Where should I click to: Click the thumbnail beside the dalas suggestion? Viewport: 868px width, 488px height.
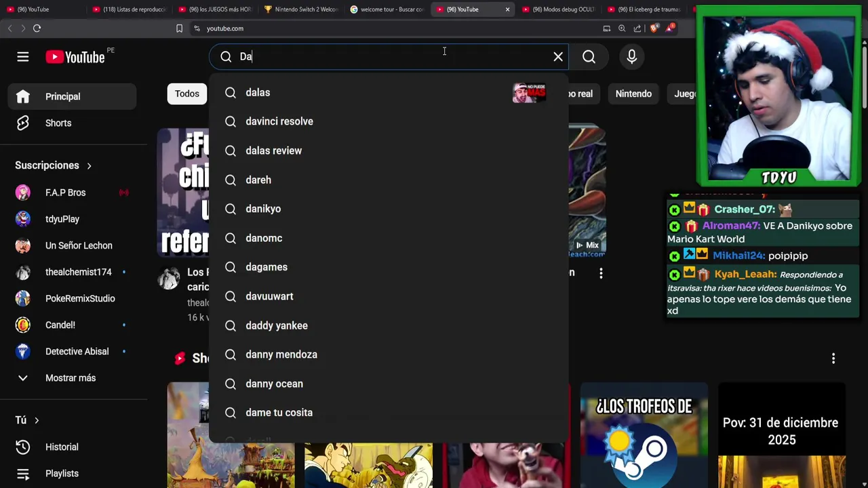530,93
